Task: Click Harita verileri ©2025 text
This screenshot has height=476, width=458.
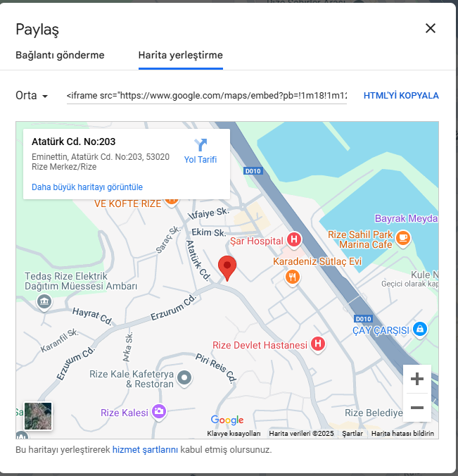Action: pyautogui.click(x=301, y=434)
